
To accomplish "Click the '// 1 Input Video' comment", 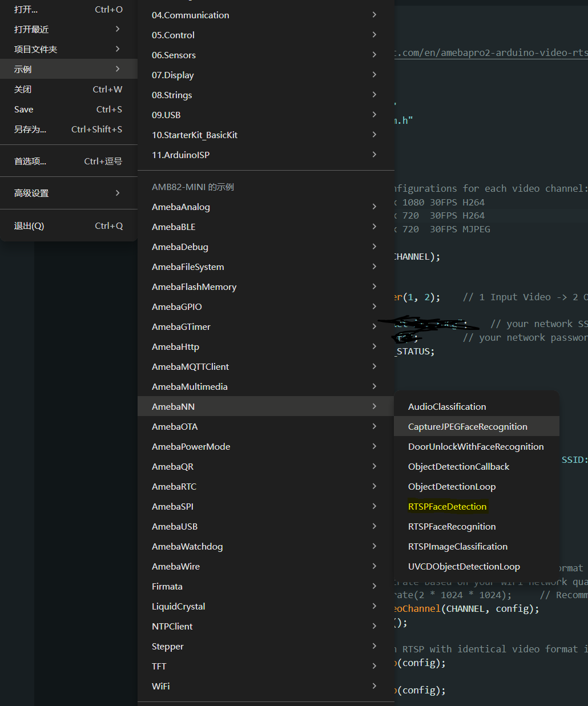I will click(507, 297).
